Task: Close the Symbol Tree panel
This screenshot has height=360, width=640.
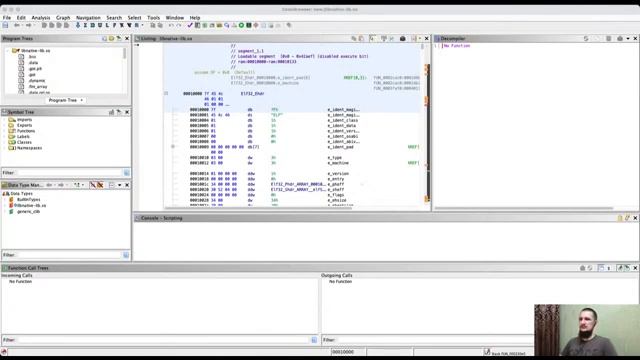Action: [x=127, y=112]
